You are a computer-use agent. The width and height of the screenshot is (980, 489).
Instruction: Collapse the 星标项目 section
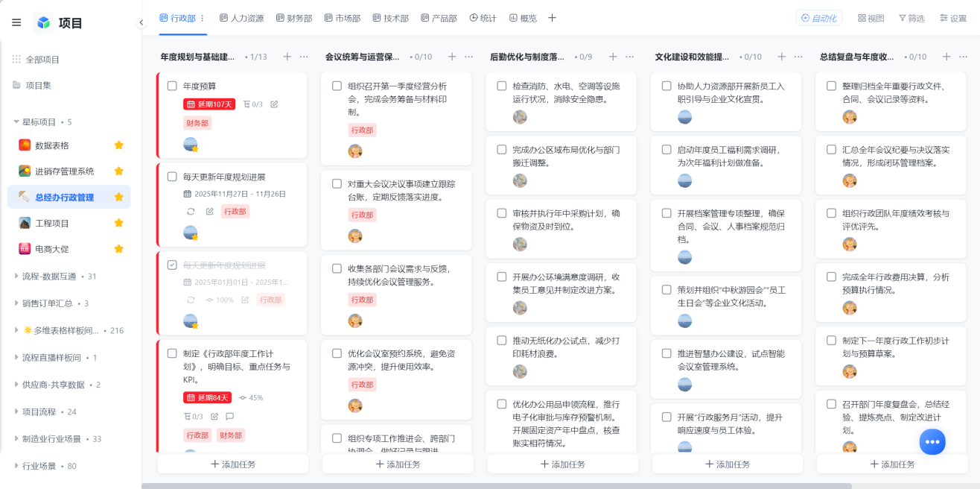(x=16, y=122)
